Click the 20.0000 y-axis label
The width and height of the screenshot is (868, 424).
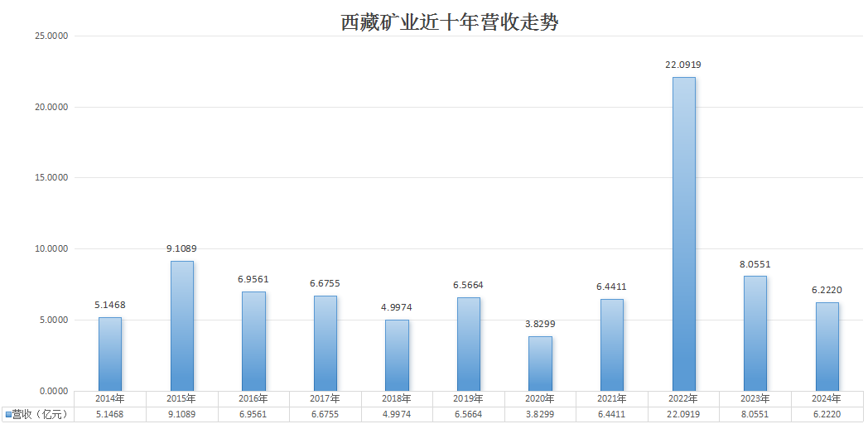51,107
